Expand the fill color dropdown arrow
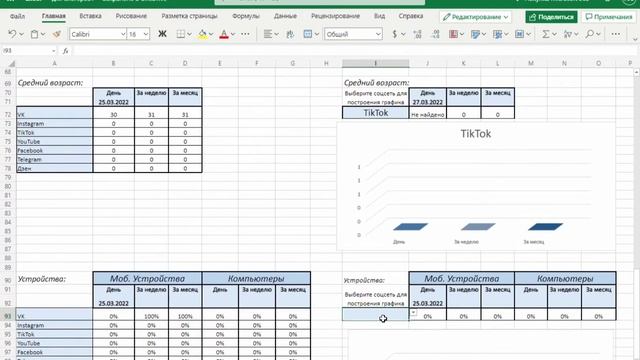 click(211, 34)
